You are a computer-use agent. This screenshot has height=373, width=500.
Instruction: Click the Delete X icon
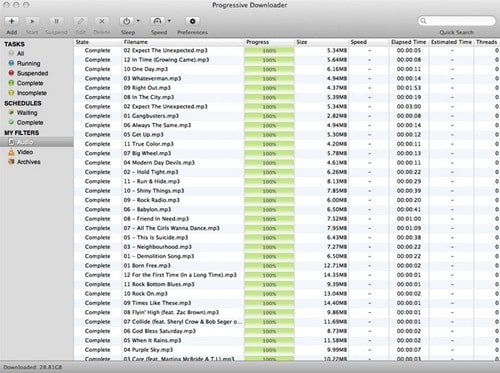click(102, 21)
